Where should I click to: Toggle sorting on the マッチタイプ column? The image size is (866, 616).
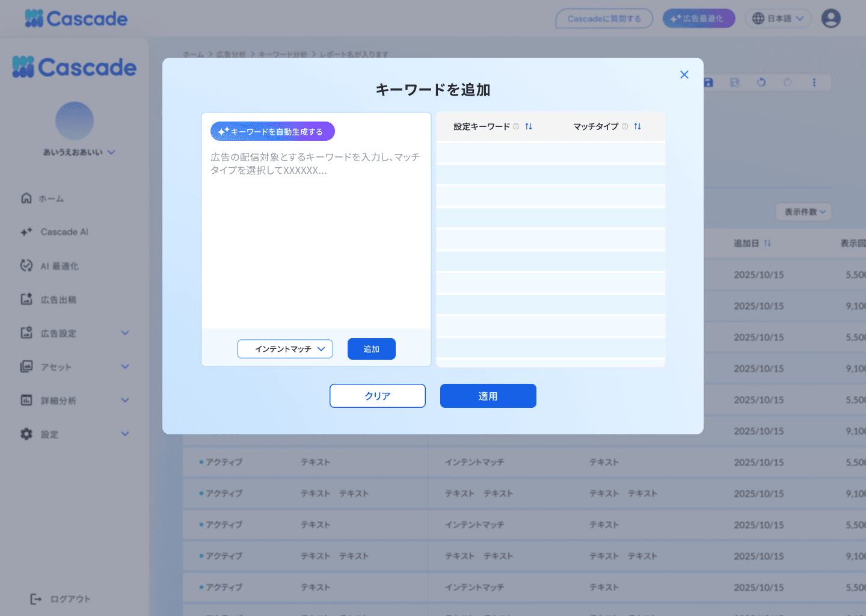[x=637, y=126]
